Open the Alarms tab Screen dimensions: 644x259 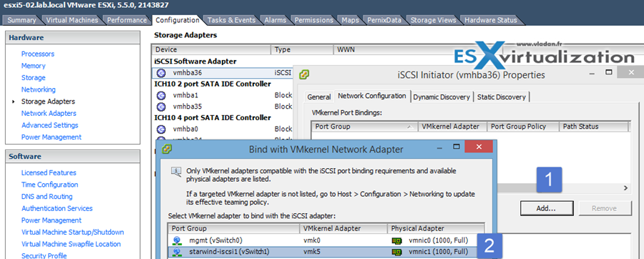[275, 20]
